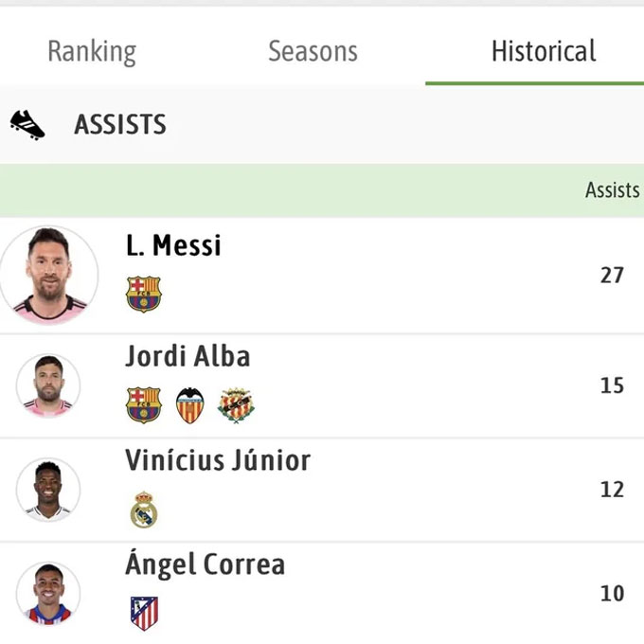The height and width of the screenshot is (644, 644).
Task: Select the Historical tab
Action: click(x=544, y=51)
